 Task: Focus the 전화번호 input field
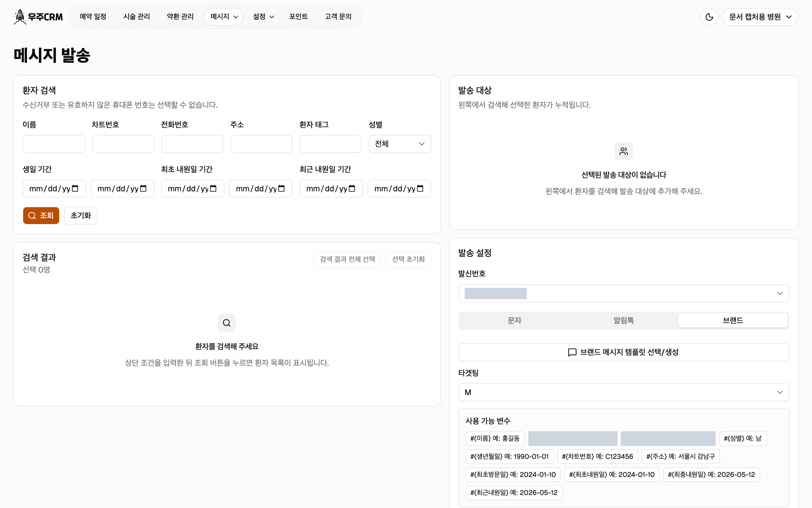point(192,144)
